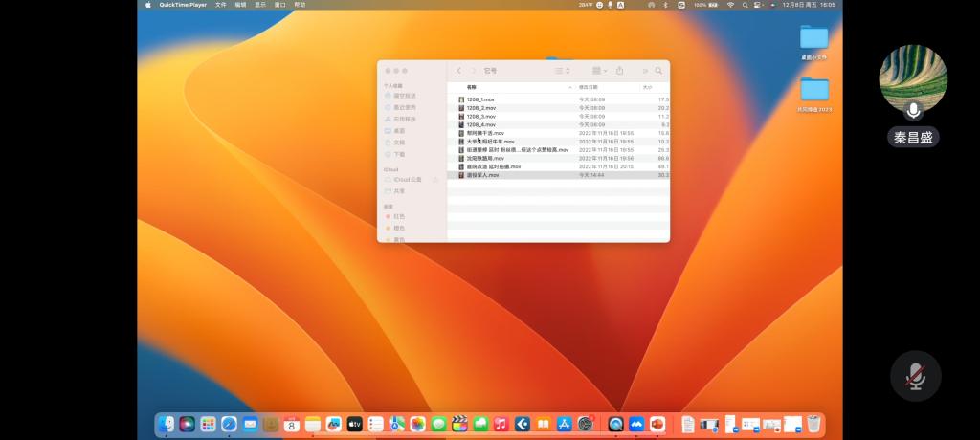Open Messages app in the Dock
Screen dimensions: 980x440
coord(438,425)
